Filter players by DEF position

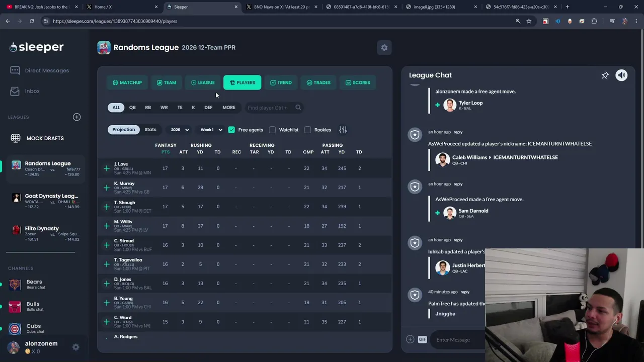[208, 108]
